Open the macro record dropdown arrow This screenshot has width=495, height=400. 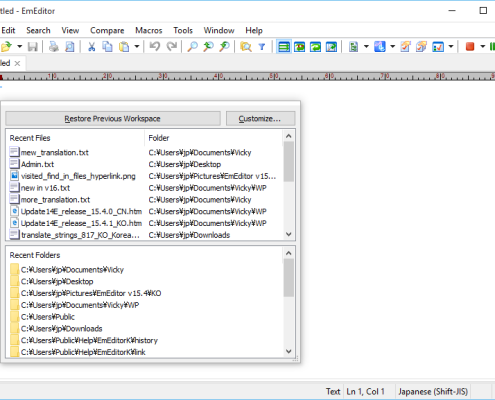point(483,47)
